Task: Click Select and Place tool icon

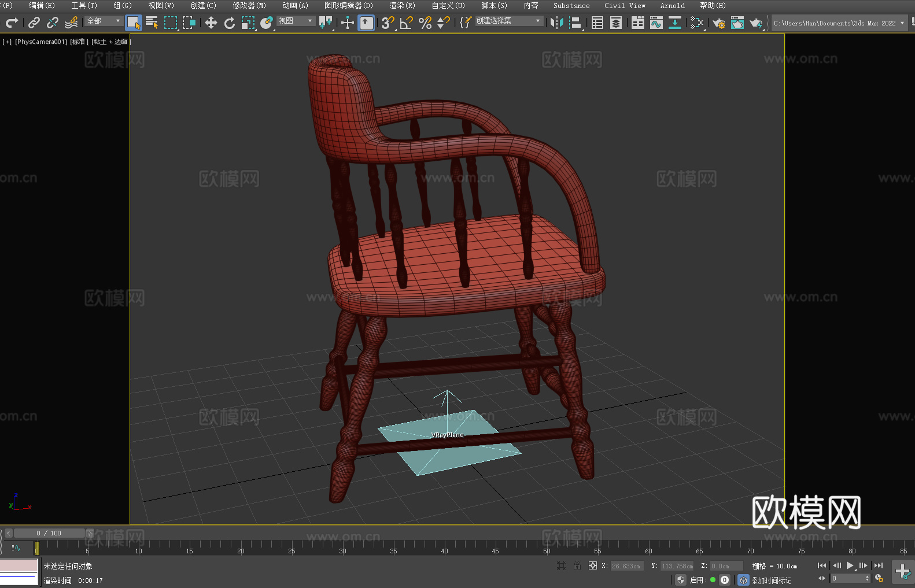Action: pos(267,23)
